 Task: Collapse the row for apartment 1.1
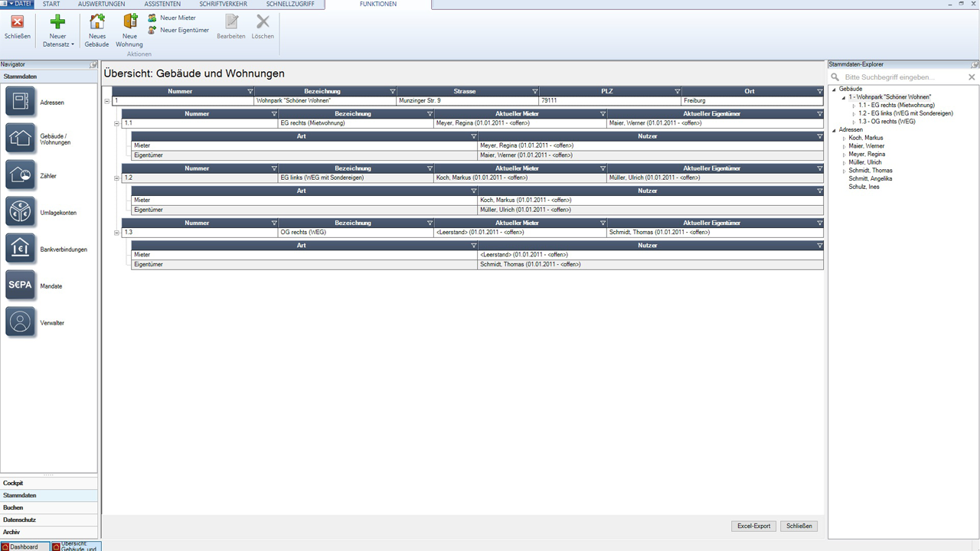point(117,123)
